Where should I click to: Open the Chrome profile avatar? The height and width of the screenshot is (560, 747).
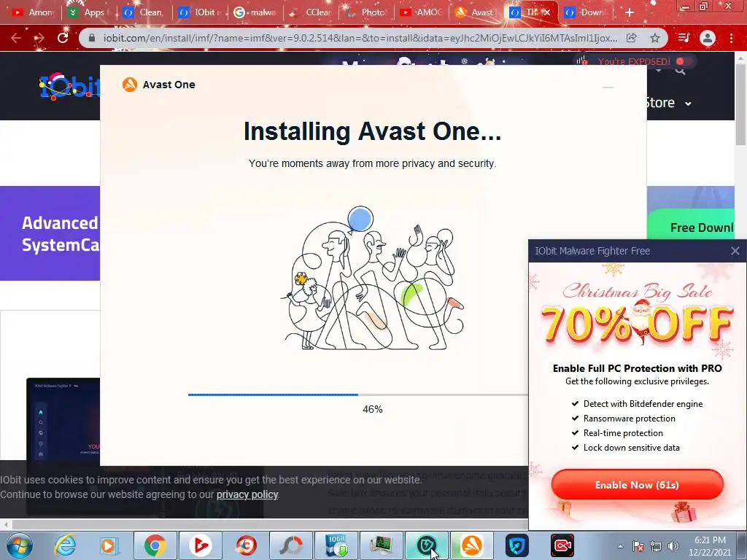pyautogui.click(x=708, y=38)
